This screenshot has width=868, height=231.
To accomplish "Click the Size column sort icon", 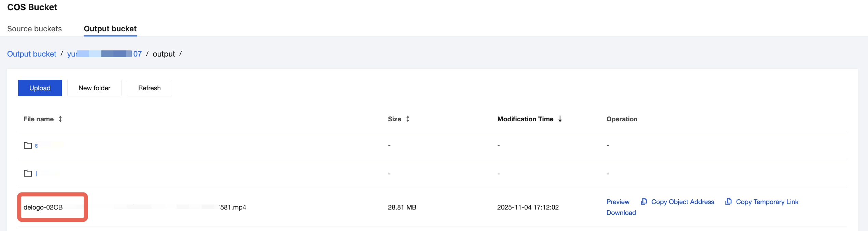I will pos(408,119).
